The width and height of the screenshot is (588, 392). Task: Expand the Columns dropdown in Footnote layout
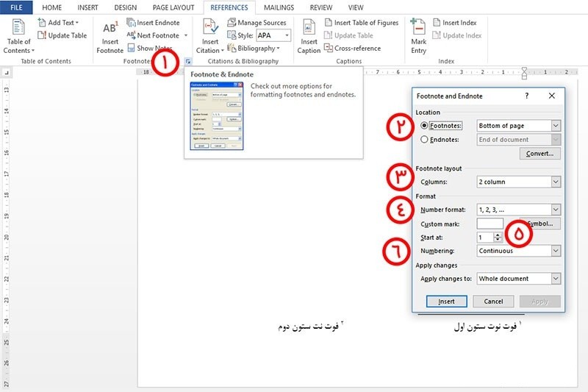coord(556,182)
